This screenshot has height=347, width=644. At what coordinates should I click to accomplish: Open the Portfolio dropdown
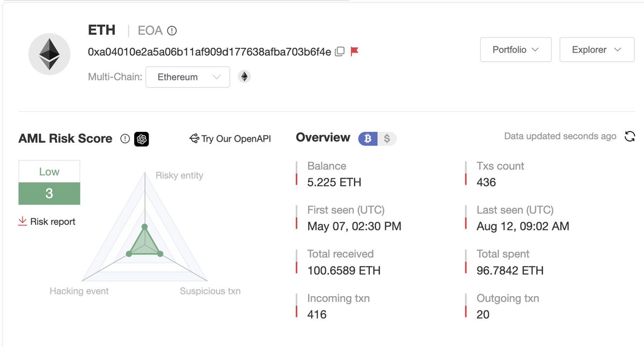(x=516, y=49)
